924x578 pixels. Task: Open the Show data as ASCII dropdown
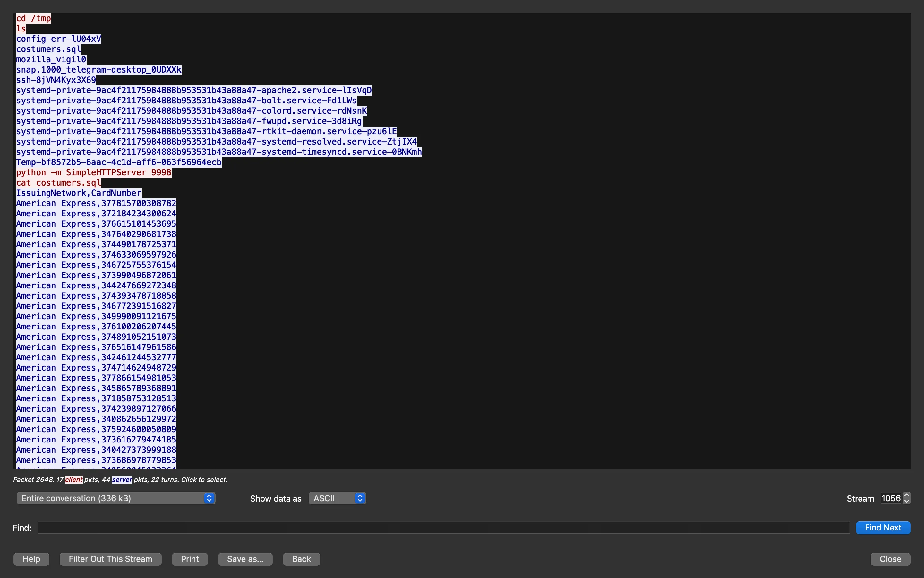[338, 498]
